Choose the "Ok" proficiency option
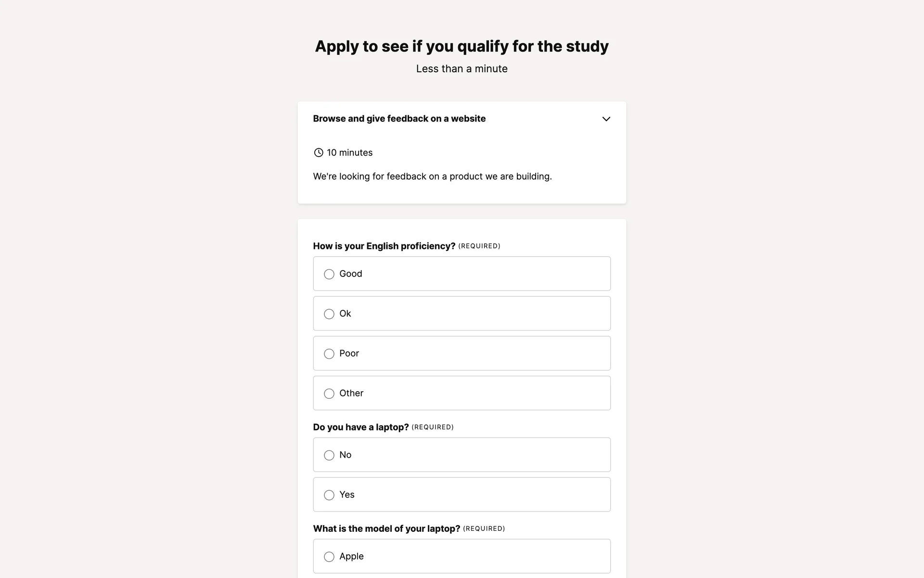 click(x=329, y=314)
